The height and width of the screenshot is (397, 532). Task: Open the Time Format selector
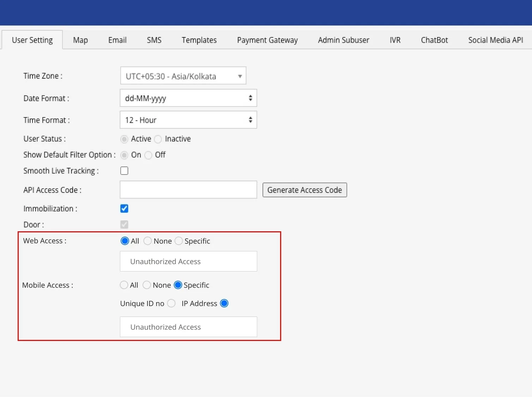point(188,120)
